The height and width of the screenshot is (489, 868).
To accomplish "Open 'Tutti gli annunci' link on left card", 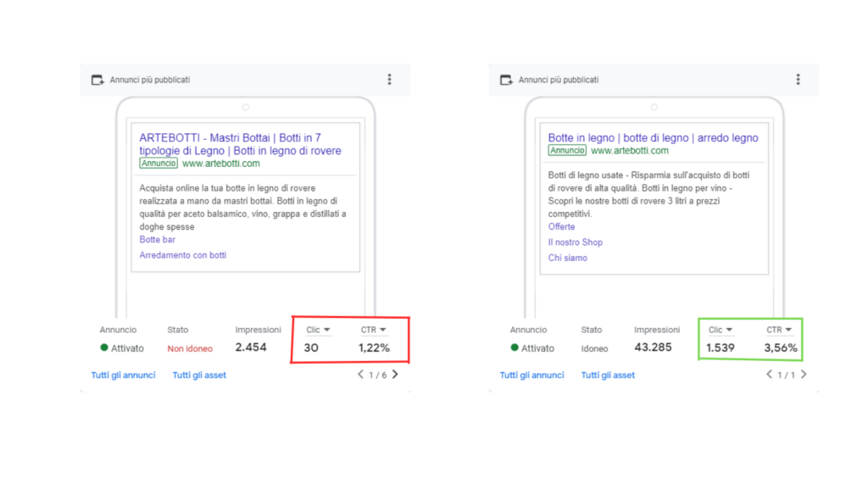I will pos(124,375).
